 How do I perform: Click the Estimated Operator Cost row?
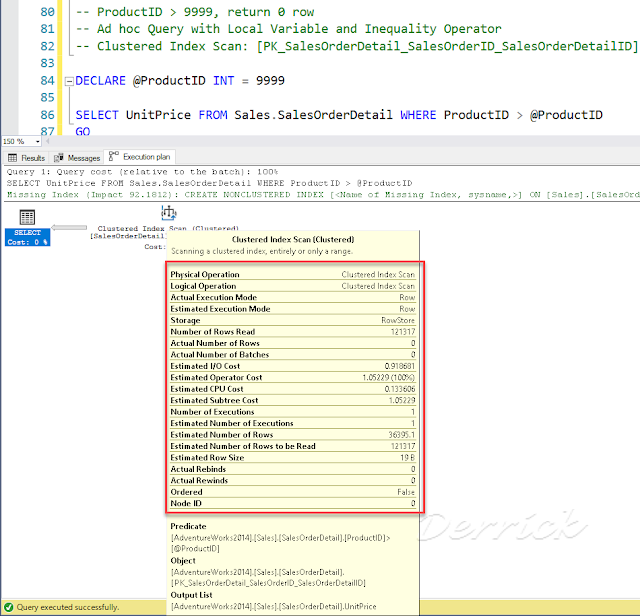pos(292,377)
